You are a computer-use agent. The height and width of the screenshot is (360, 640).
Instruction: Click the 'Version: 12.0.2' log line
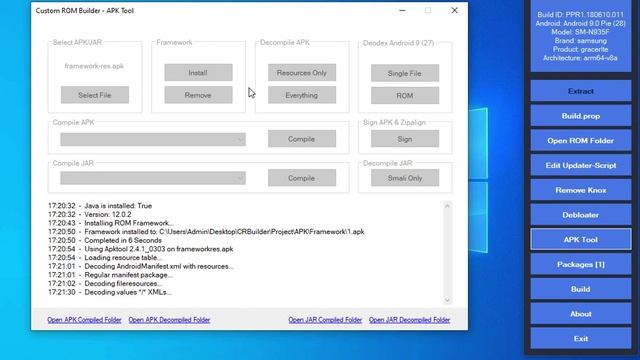90,214
